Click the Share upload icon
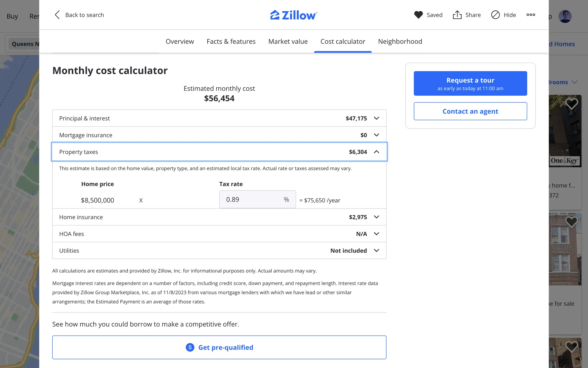The height and width of the screenshot is (368, 588). point(457,15)
